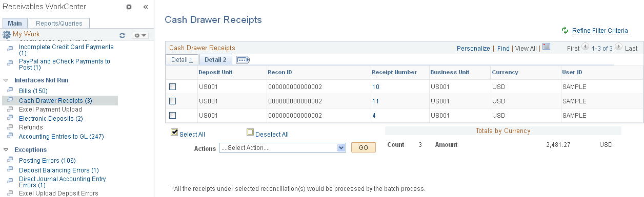
Task: Open the WorkCenter settings gear icon
Action: point(129,7)
